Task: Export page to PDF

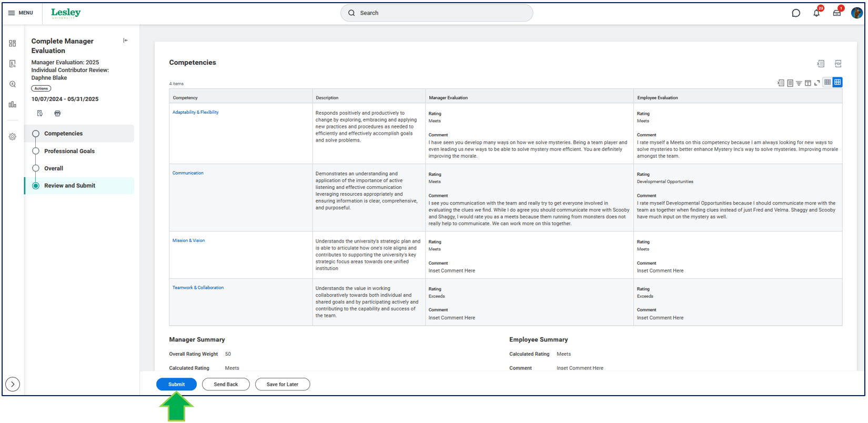Action: [x=838, y=64]
